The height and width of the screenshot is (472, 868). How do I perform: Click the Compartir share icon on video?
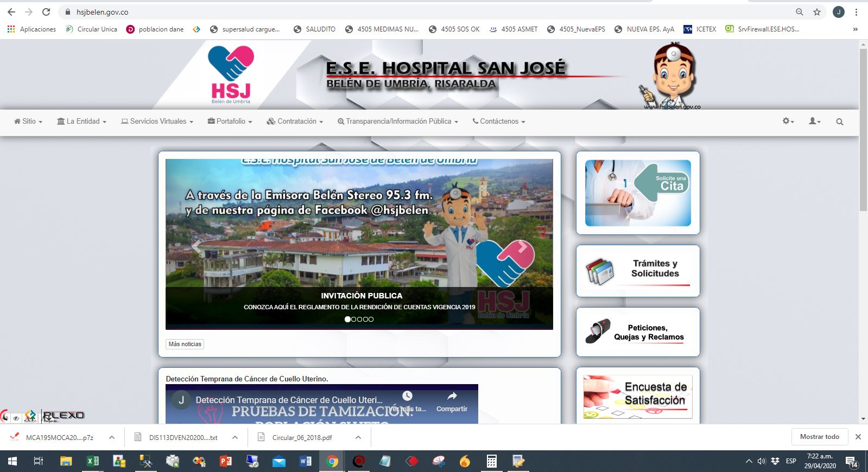point(452,401)
